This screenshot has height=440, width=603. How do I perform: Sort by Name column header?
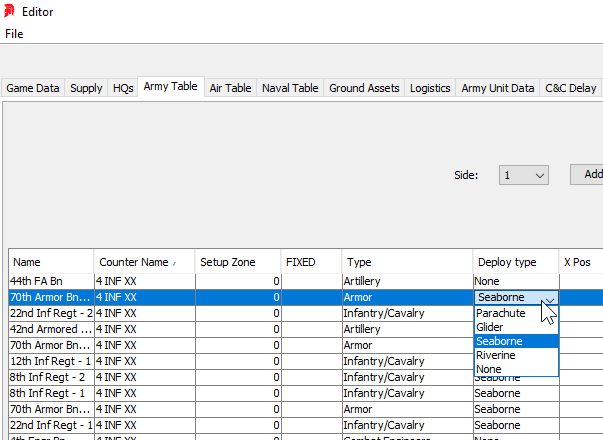(51, 262)
